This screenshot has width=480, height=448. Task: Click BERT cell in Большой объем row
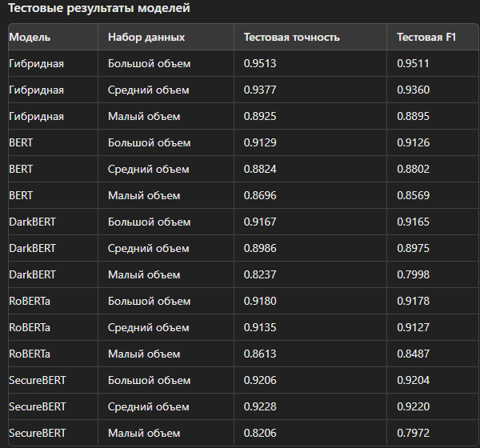pos(21,142)
